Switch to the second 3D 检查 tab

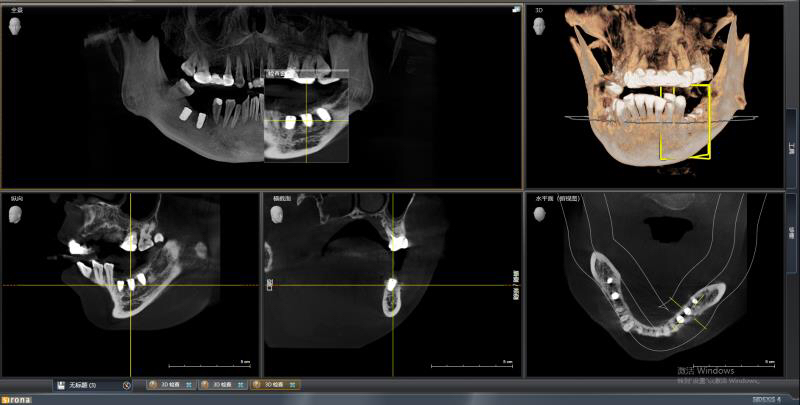point(219,384)
